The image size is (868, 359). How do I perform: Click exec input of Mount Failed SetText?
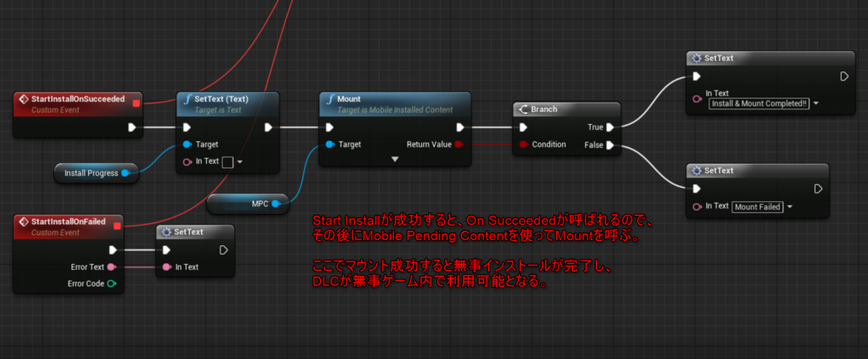[x=697, y=189]
